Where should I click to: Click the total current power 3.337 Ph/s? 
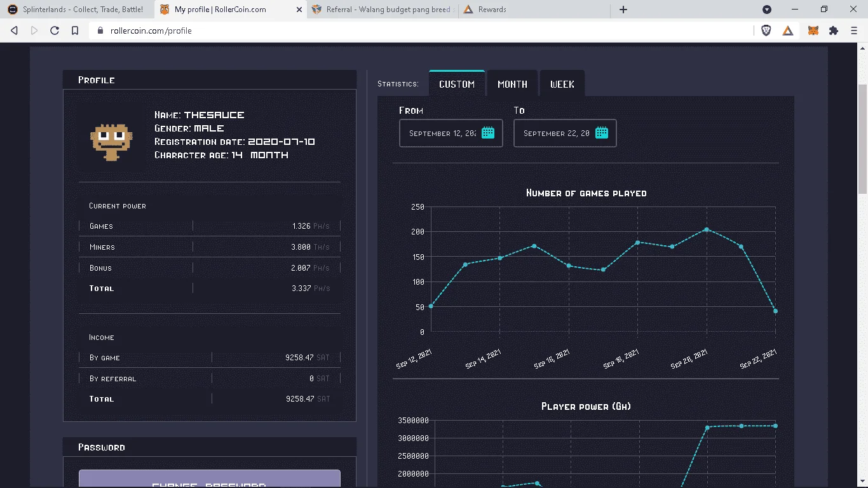(x=311, y=288)
